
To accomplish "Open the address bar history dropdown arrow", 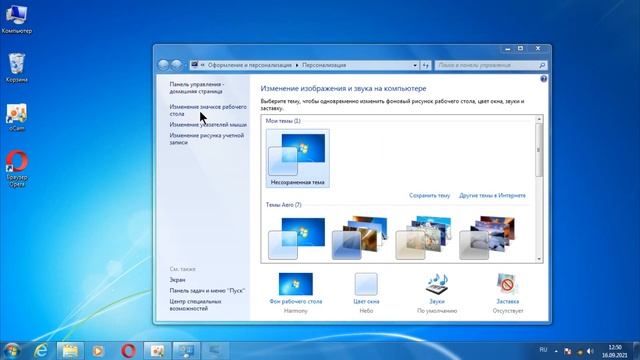I will pyautogui.click(x=415, y=65).
